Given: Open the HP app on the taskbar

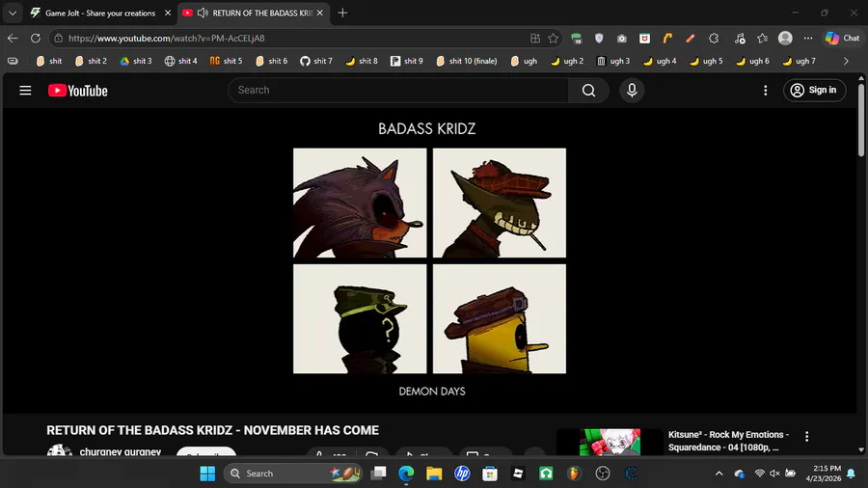Looking at the screenshot, I should 462,474.
